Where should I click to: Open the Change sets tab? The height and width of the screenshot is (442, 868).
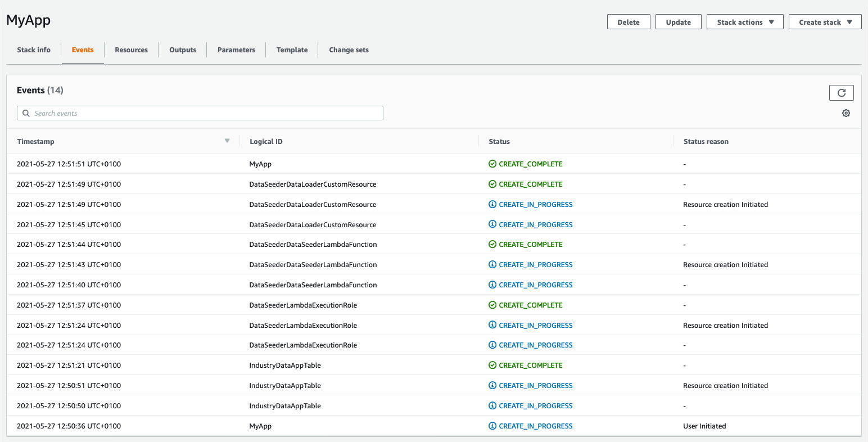349,49
